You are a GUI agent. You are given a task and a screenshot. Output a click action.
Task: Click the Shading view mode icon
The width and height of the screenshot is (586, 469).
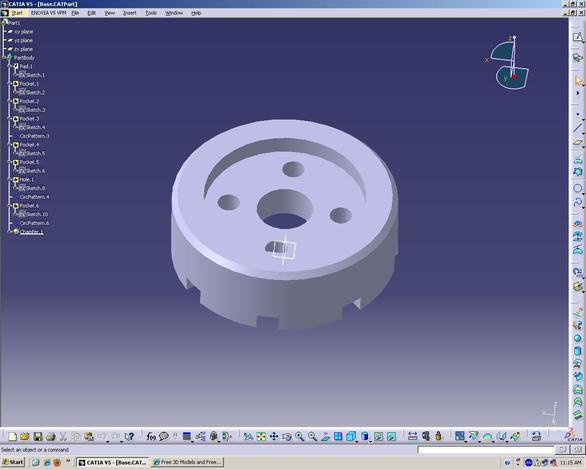pos(365,436)
